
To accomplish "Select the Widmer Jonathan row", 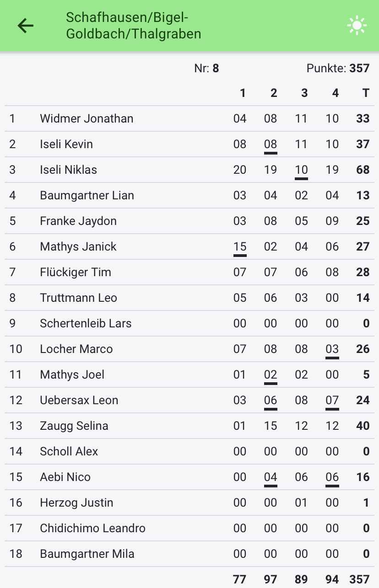I will (189, 118).
